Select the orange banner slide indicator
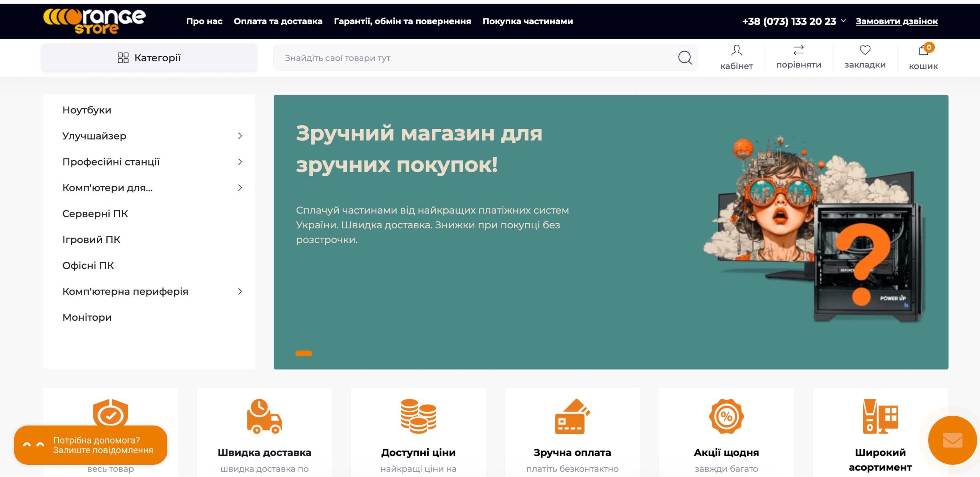Viewport: 980px width, 477px height. coord(304,353)
